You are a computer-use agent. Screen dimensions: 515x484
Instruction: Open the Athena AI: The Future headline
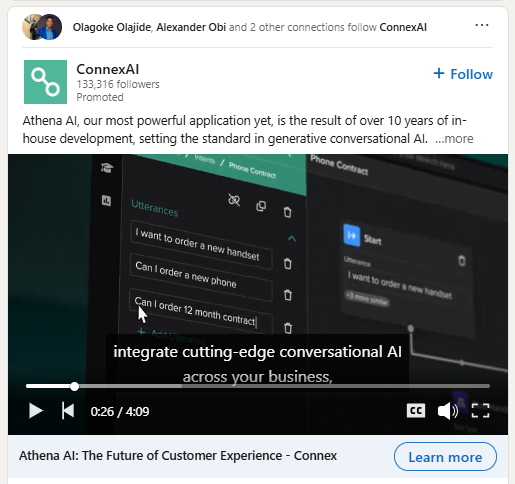click(178, 456)
